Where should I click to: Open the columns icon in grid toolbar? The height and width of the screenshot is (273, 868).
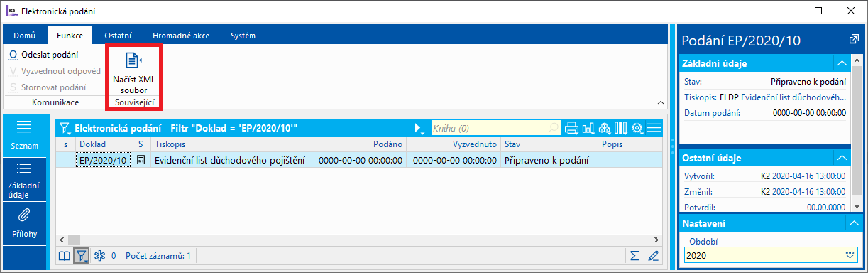[x=621, y=128]
